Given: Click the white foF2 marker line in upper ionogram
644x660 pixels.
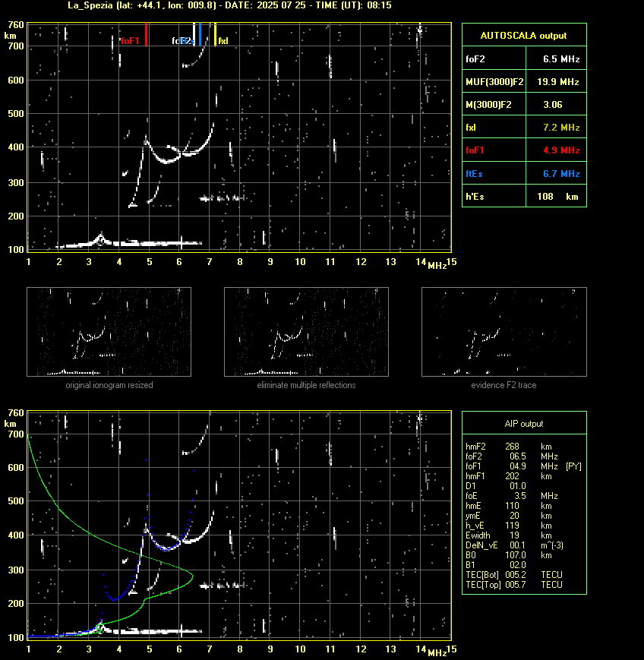Looking at the screenshot, I should 194,33.
